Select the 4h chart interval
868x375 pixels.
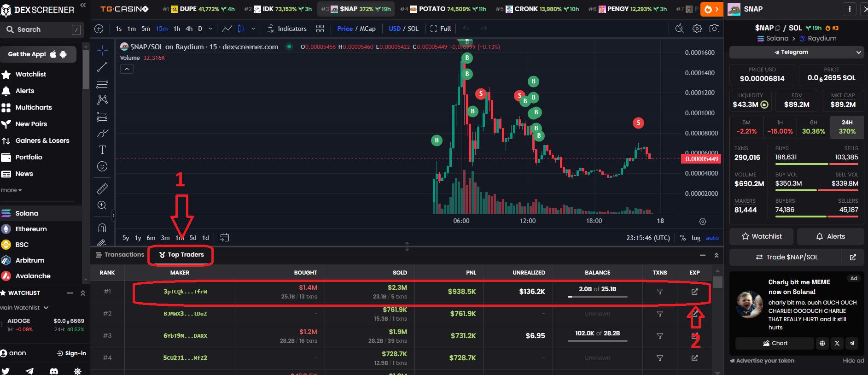(x=189, y=29)
